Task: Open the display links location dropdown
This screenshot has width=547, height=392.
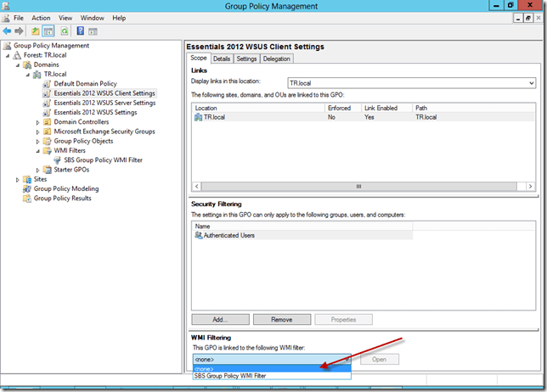Action: pyautogui.click(x=531, y=83)
